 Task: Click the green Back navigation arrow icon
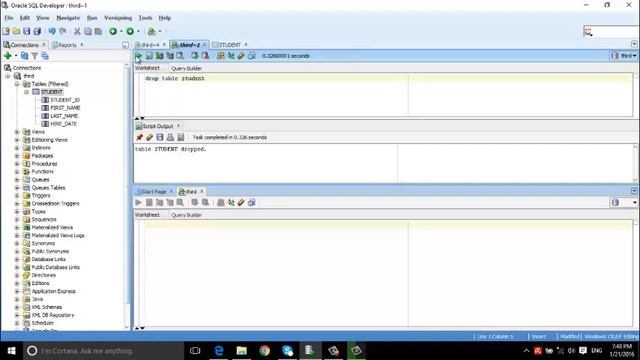113,31
